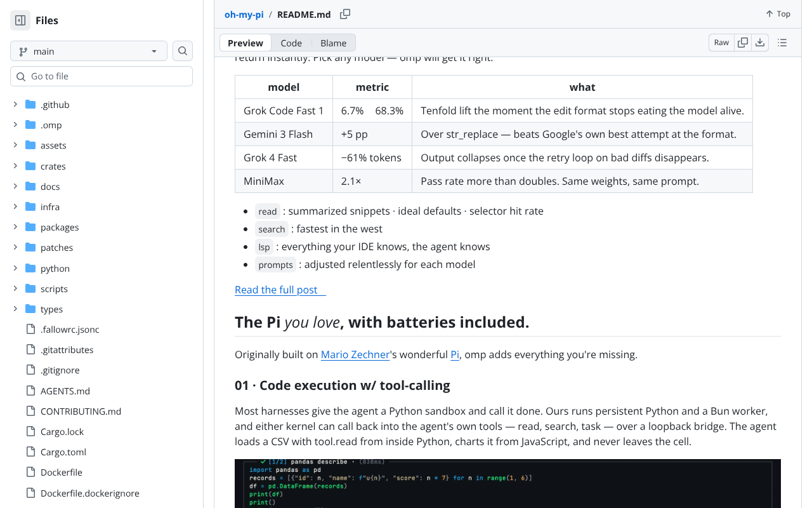The image size is (812, 508).
Task: Click the Gemini 3 Flash cell
Action: pyautogui.click(x=284, y=134)
